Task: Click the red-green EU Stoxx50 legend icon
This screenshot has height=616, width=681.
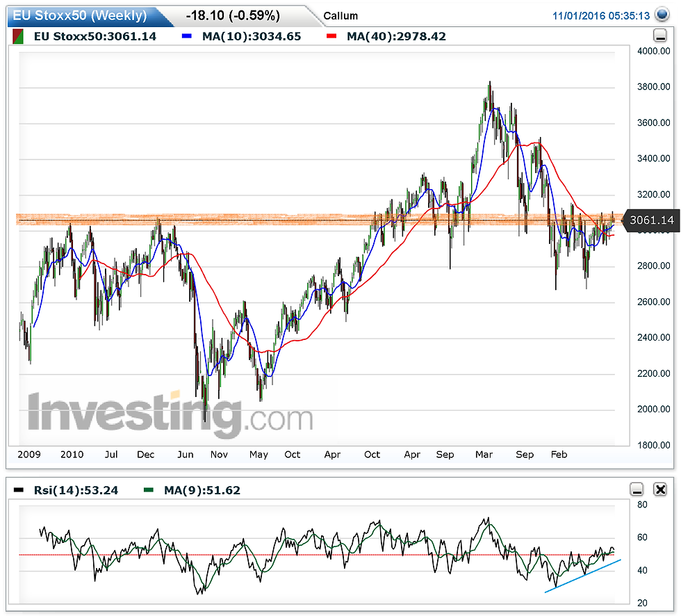Action: click(x=18, y=36)
